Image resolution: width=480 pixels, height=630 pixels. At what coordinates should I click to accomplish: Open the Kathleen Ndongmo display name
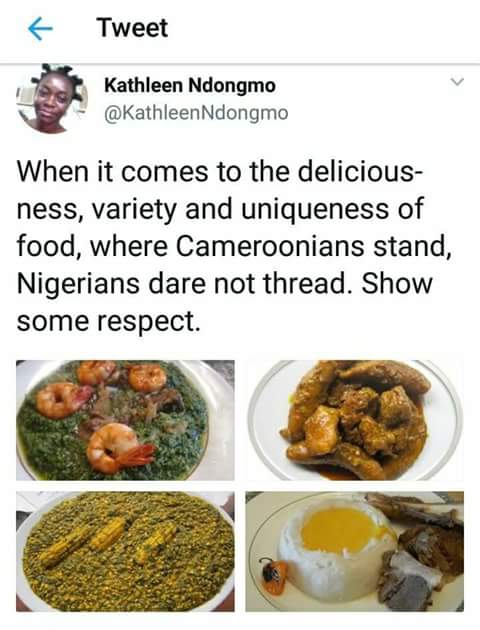[x=190, y=85]
